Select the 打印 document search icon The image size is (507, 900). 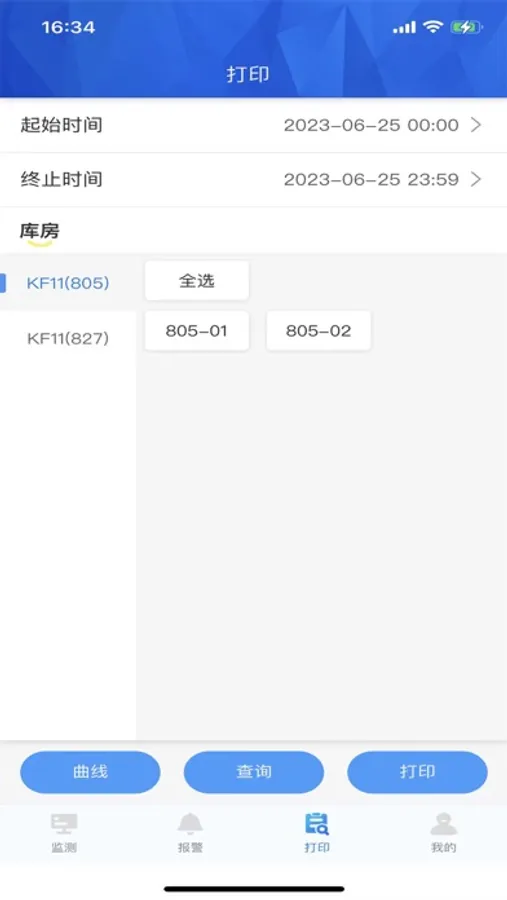point(316,824)
